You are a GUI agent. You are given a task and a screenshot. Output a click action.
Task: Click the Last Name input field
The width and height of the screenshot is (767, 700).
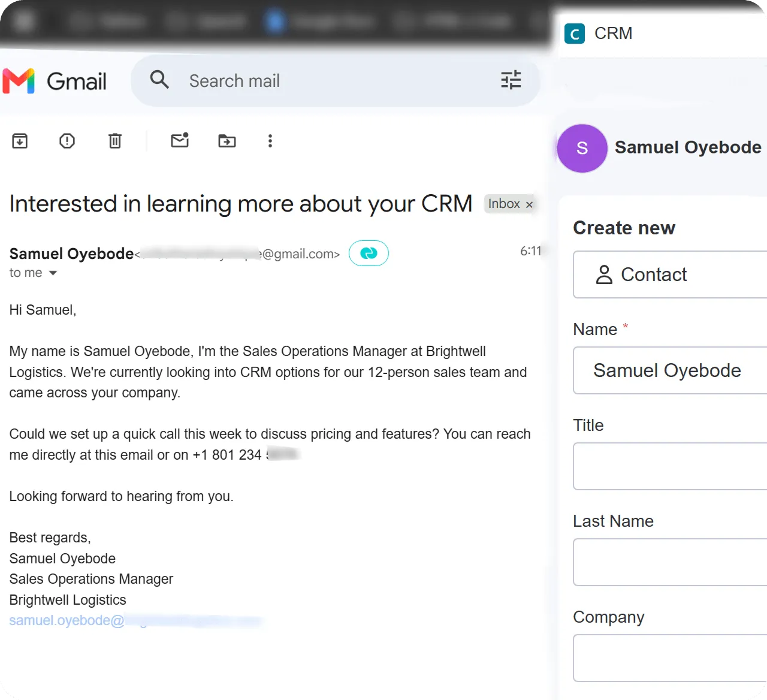670,562
